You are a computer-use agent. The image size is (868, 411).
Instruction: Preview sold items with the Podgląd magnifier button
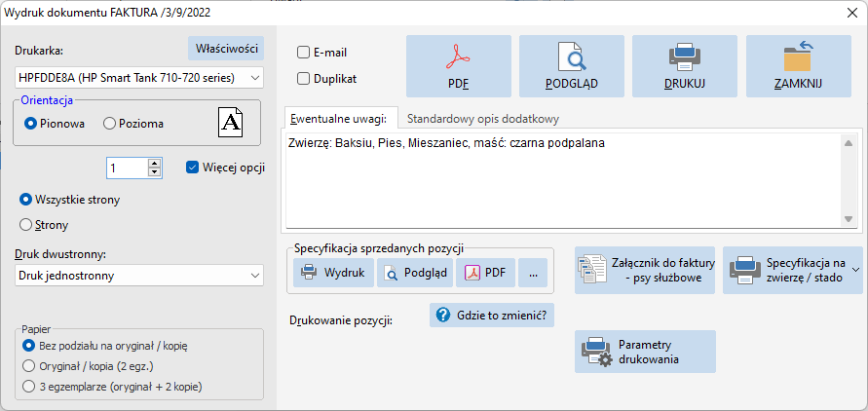click(415, 273)
